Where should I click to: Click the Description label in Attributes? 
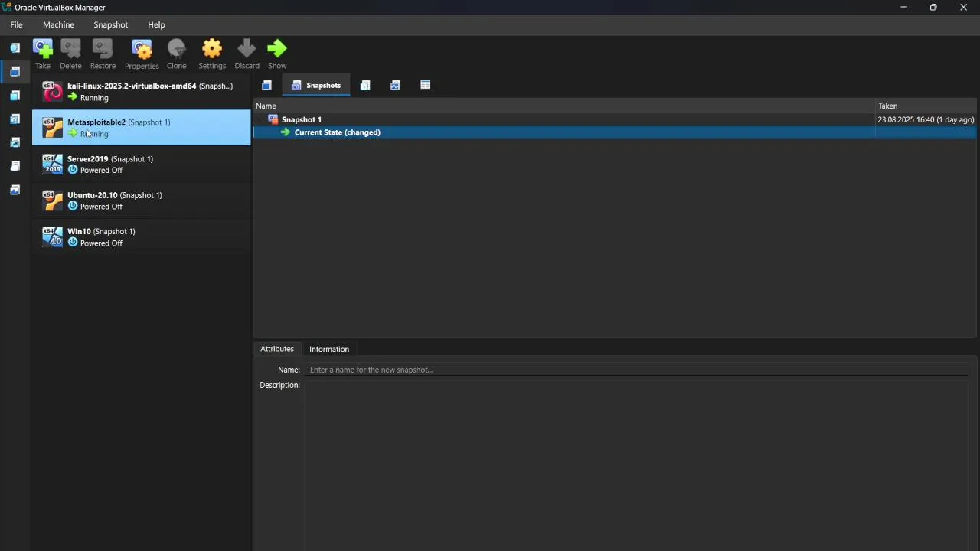[279, 385]
